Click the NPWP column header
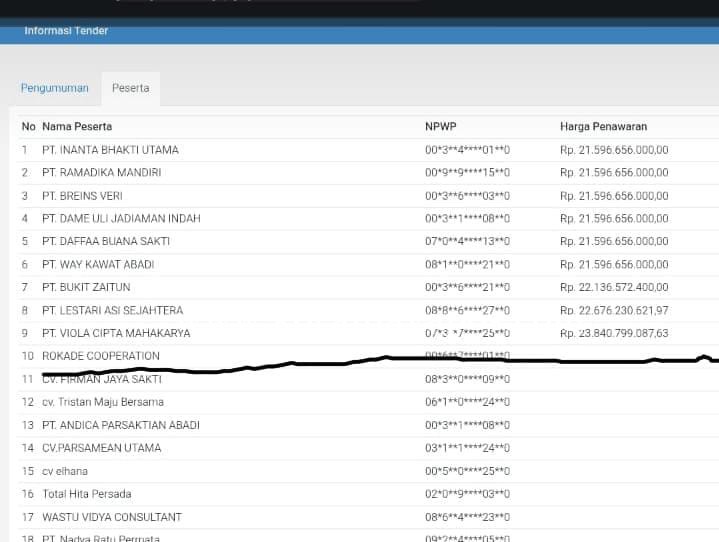The height and width of the screenshot is (542, 719). click(x=440, y=127)
